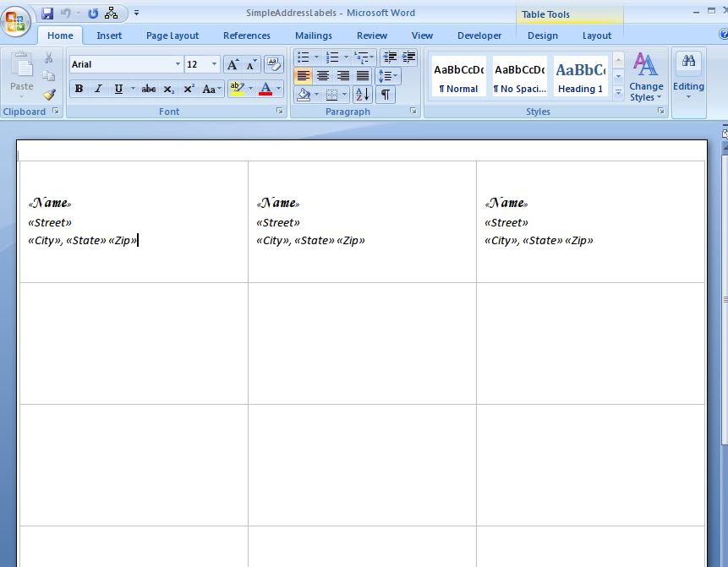The height and width of the screenshot is (567, 728).
Task: Switch to the Review tab
Action: [372, 35]
